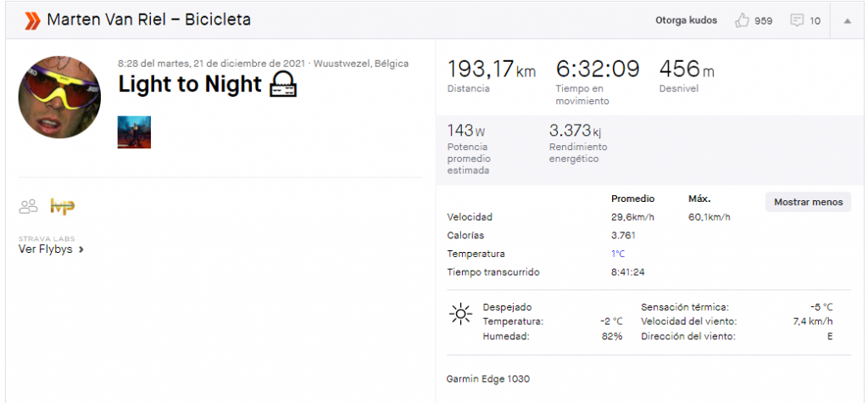This screenshot has width=868, height=403.
Task: Click the Otorga kudos label
Action: pos(687,20)
